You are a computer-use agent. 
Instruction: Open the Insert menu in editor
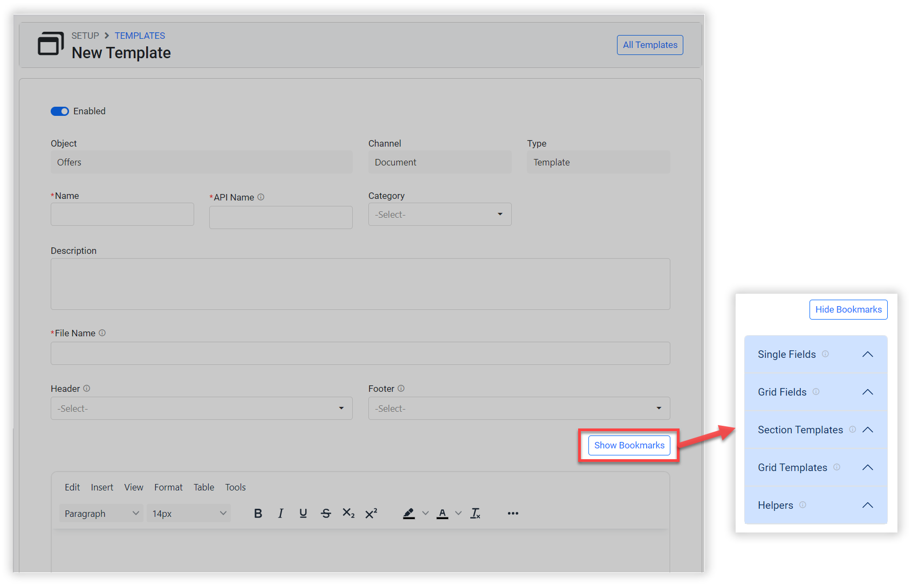click(x=102, y=487)
